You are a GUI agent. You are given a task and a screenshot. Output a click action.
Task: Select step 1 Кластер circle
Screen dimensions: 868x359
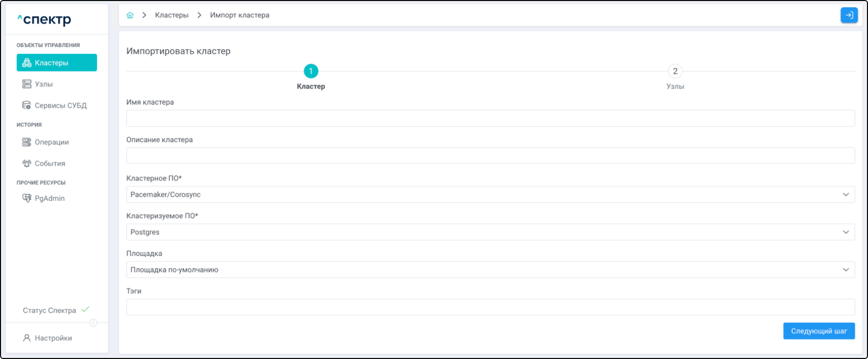coord(311,71)
